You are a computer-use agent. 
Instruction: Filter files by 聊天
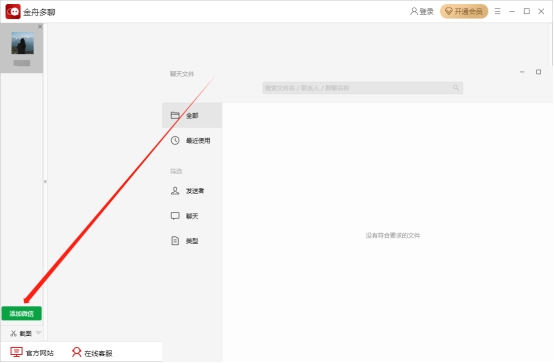tap(192, 216)
